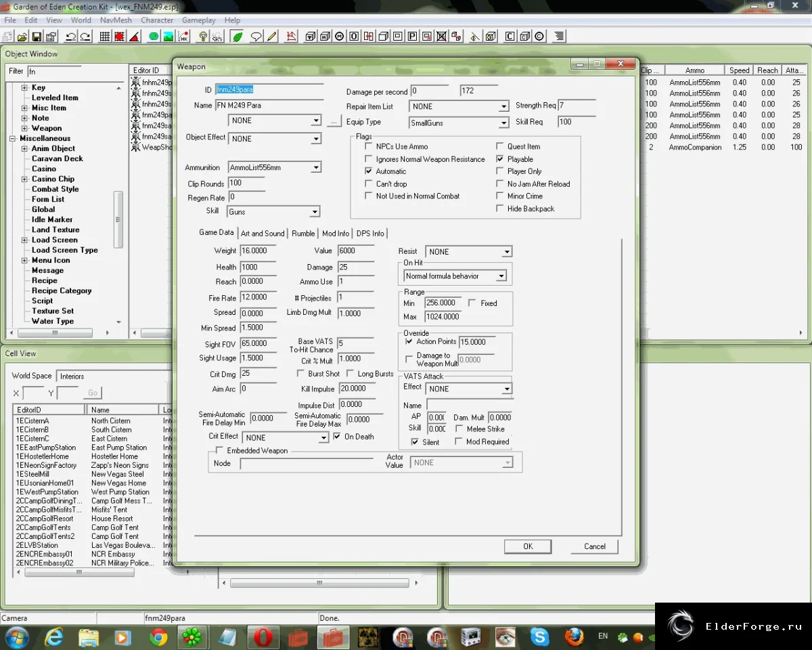Click the boxed P toolbar icon
This screenshot has height=650, width=812.
[x=412, y=37]
